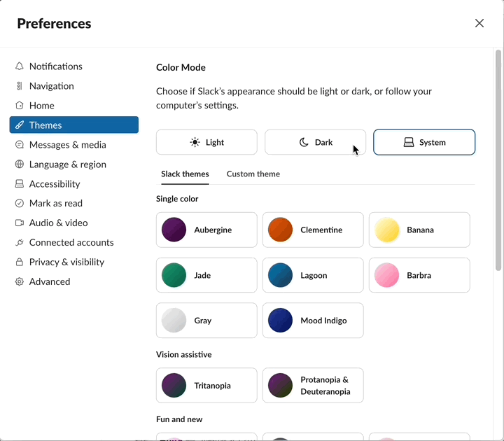This screenshot has width=504, height=441.
Task: Select the Home preferences label
Action: point(41,106)
